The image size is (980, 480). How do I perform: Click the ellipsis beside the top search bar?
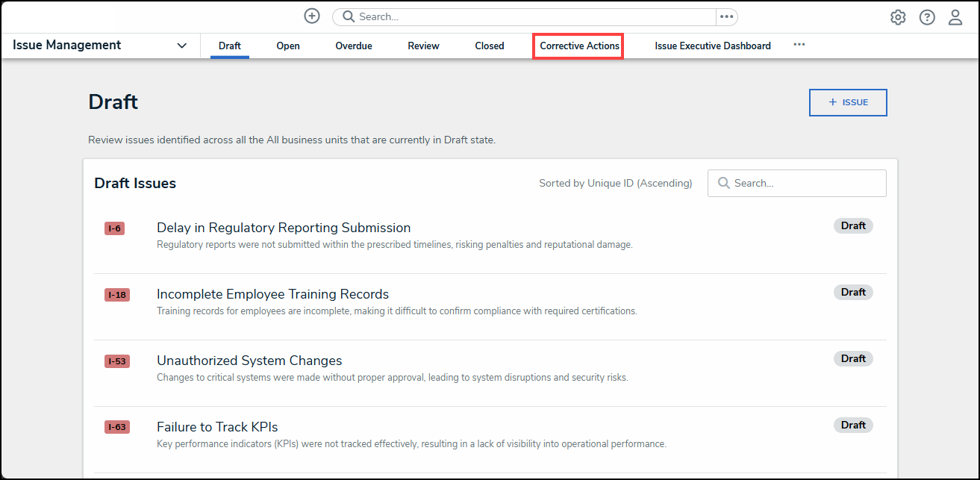[726, 17]
